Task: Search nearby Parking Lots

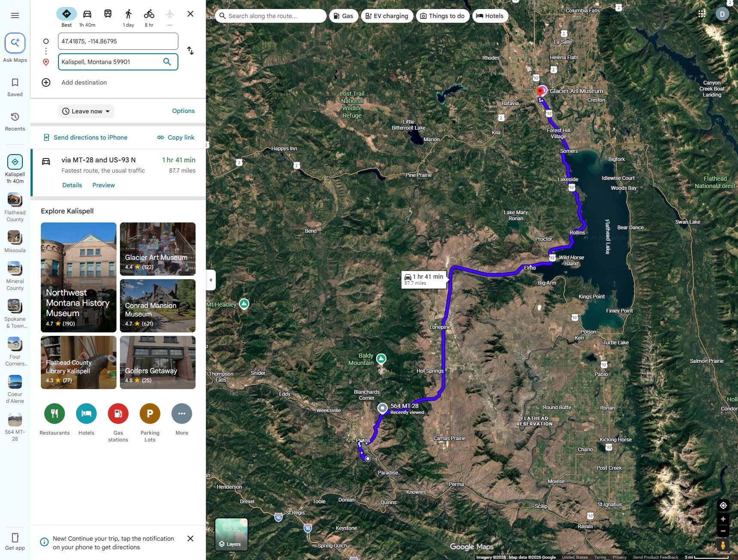Action: 150,414
